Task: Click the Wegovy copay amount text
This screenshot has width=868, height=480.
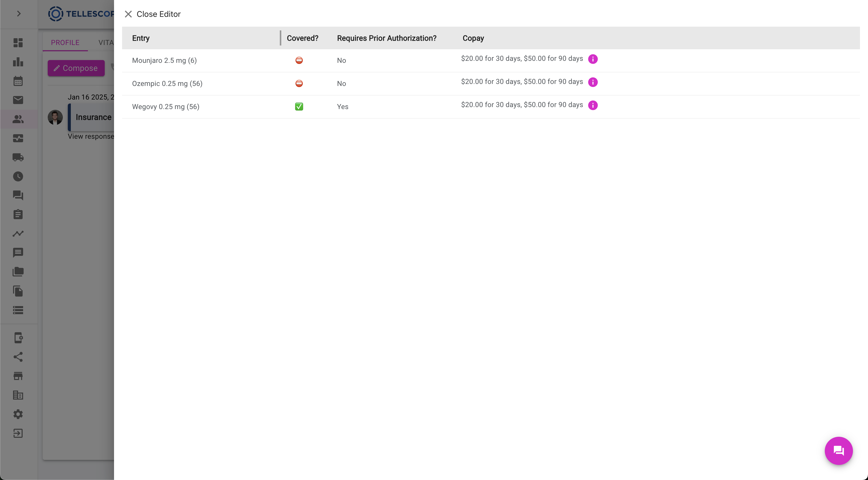Action: pyautogui.click(x=522, y=105)
